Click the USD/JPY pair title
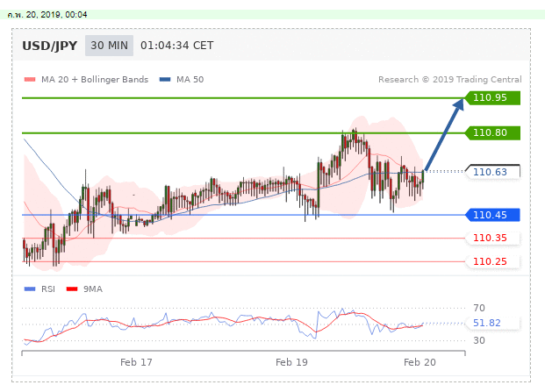 (x=50, y=46)
